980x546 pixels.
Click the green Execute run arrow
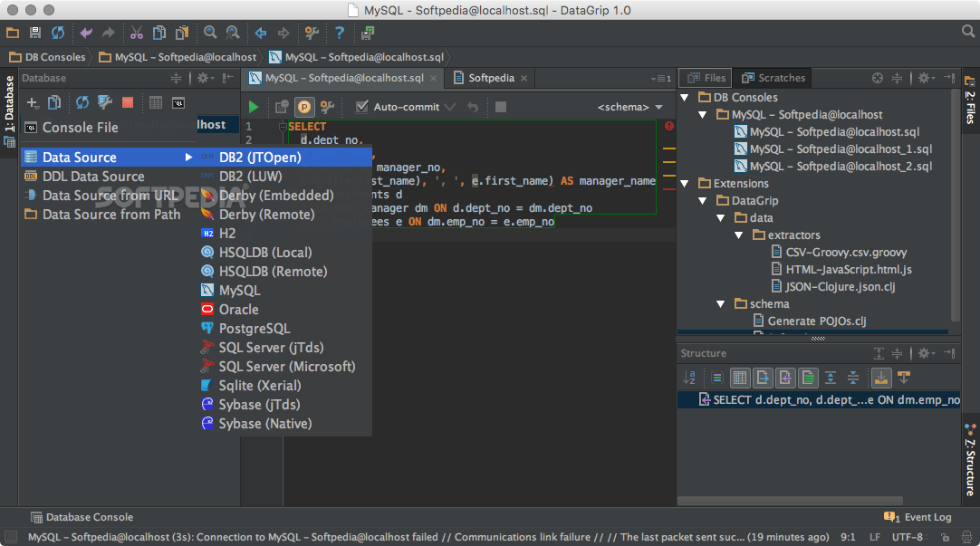coord(253,107)
